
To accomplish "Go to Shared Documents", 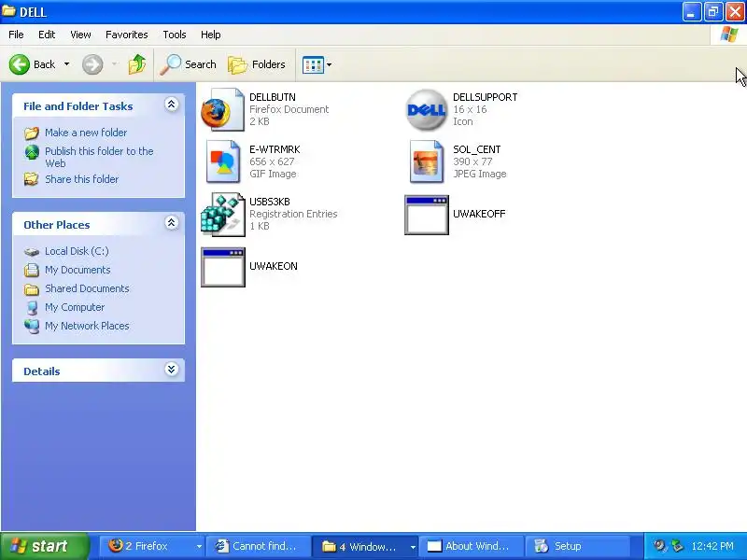I will tap(87, 288).
